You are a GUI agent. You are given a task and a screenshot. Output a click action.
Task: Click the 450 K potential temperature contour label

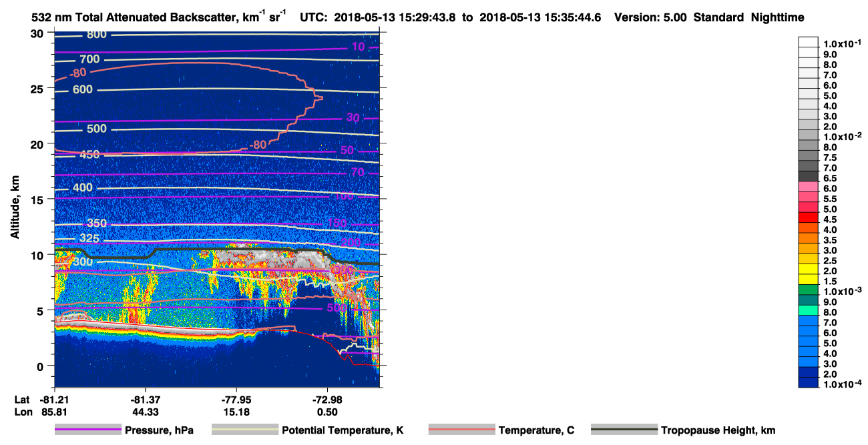pyautogui.click(x=89, y=155)
